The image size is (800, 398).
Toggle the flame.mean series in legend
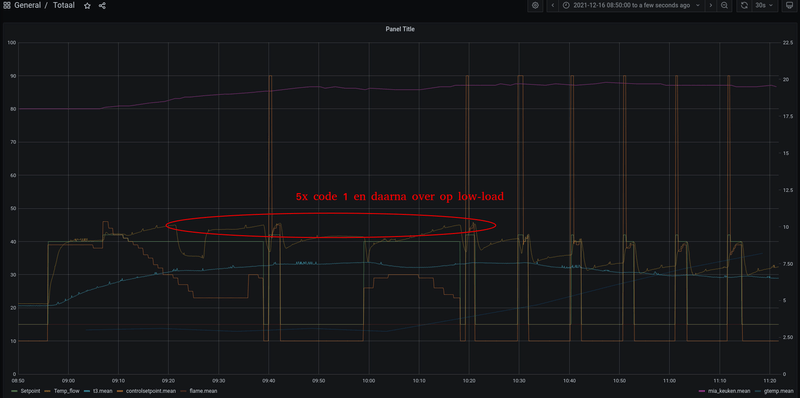203,391
